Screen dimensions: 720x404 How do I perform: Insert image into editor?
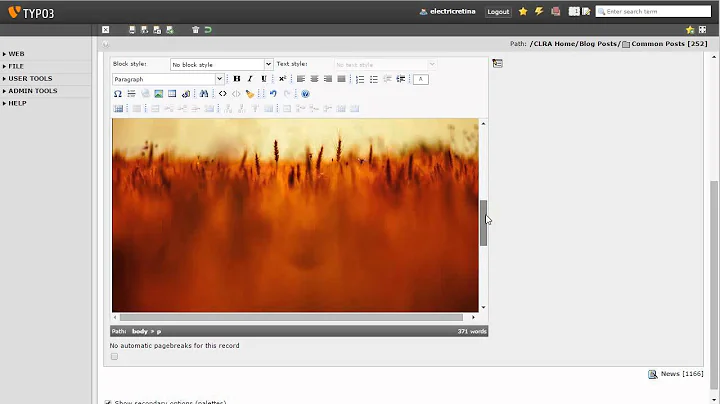coord(158,94)
